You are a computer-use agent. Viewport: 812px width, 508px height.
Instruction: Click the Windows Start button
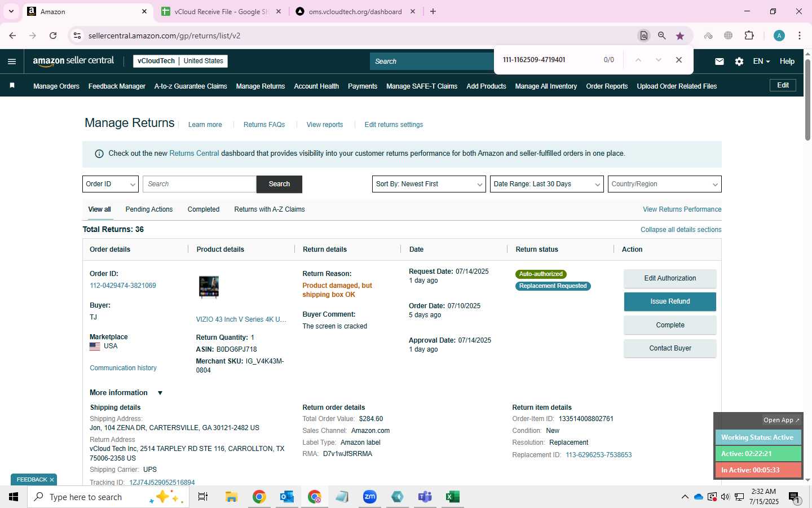(x=14, y=497)
